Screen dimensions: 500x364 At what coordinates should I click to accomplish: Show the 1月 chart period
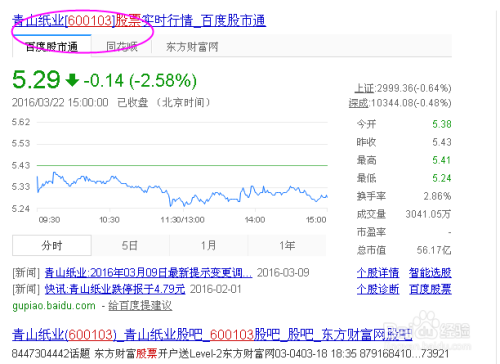coord(208,245)
